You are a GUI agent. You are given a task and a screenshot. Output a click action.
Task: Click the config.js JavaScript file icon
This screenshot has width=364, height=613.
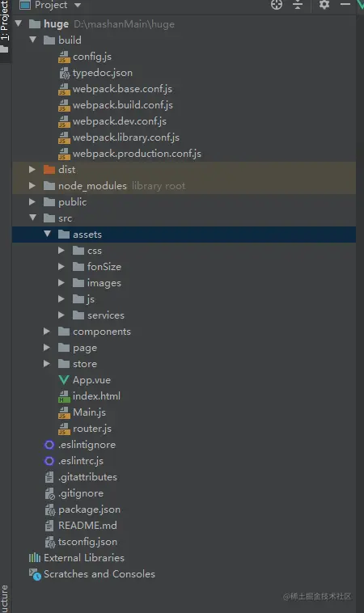(x=64, y=57)
